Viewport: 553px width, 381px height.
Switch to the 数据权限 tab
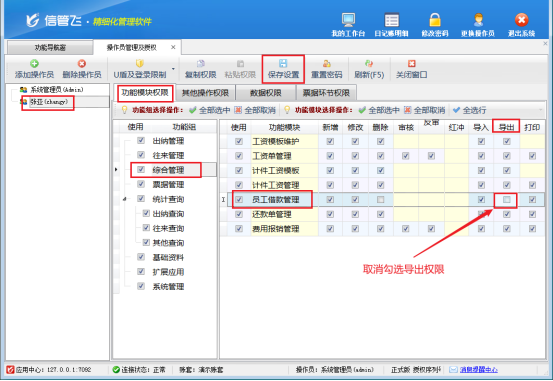[x=266, y=93]
